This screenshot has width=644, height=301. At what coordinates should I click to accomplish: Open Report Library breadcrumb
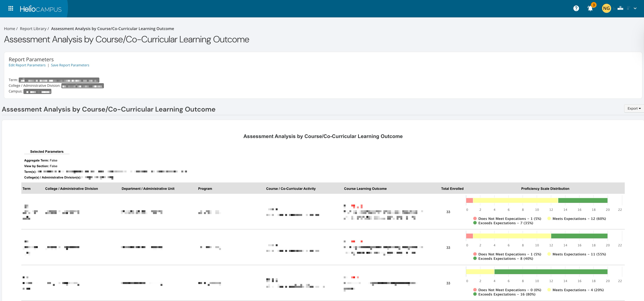[33, 29]
